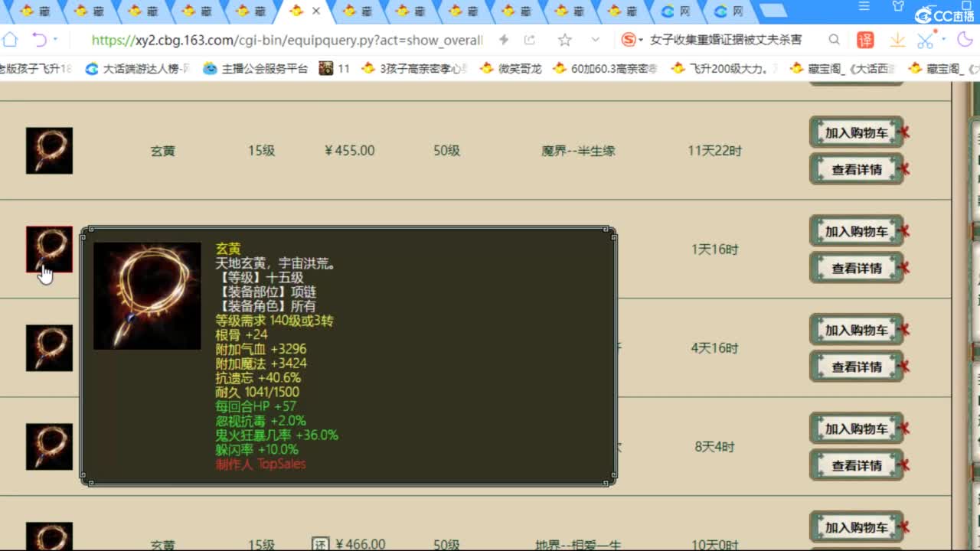The image size is (980, 551).
Task: Click server name 魔界--半生缘
Action: pos(578,151)
